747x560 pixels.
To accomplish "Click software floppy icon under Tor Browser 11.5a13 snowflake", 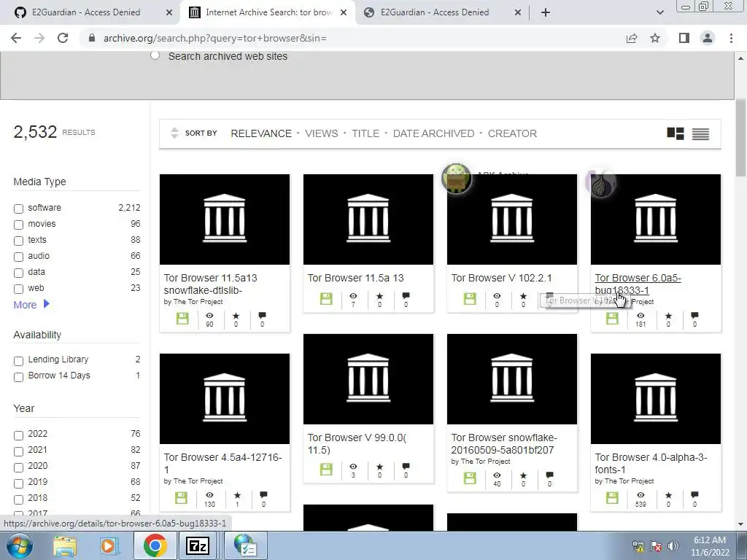I will click(182, 318).
